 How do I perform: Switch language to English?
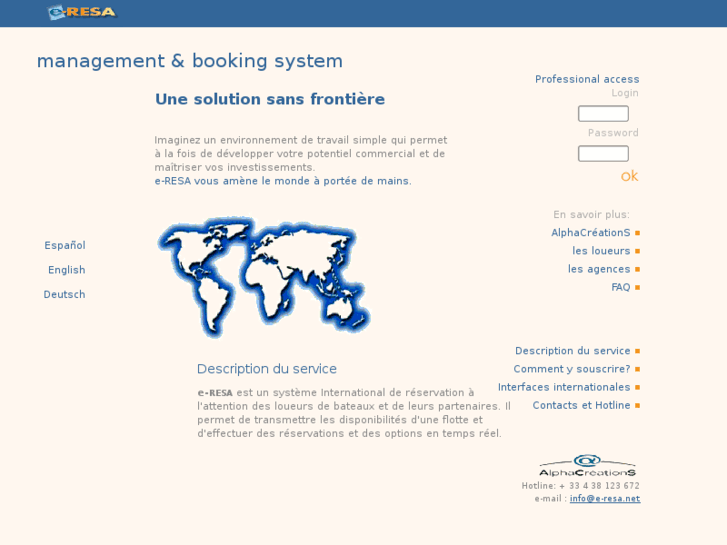click(67, 270)
